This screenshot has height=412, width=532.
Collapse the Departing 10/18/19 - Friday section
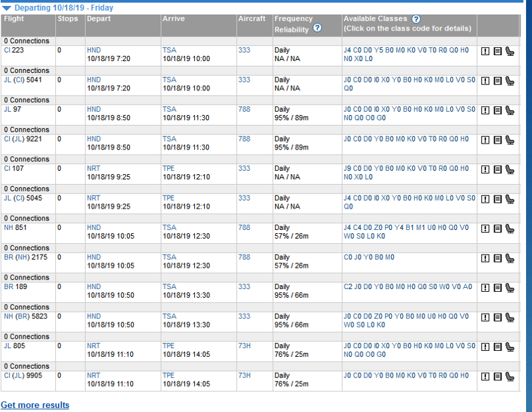[x=7, y=8]
